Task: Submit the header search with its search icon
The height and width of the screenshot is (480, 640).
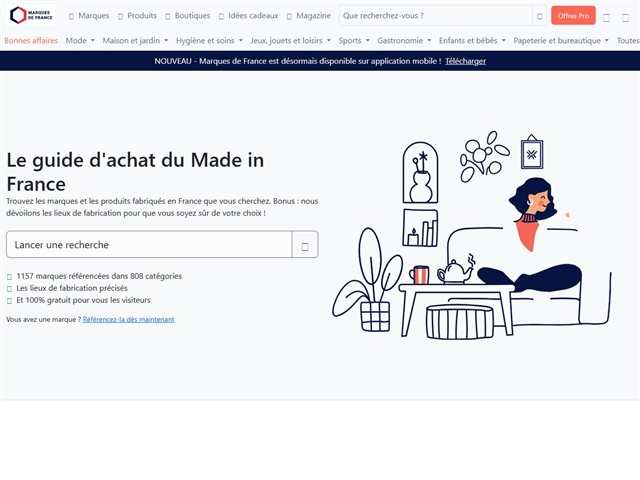Action: [x=540, y=16]
